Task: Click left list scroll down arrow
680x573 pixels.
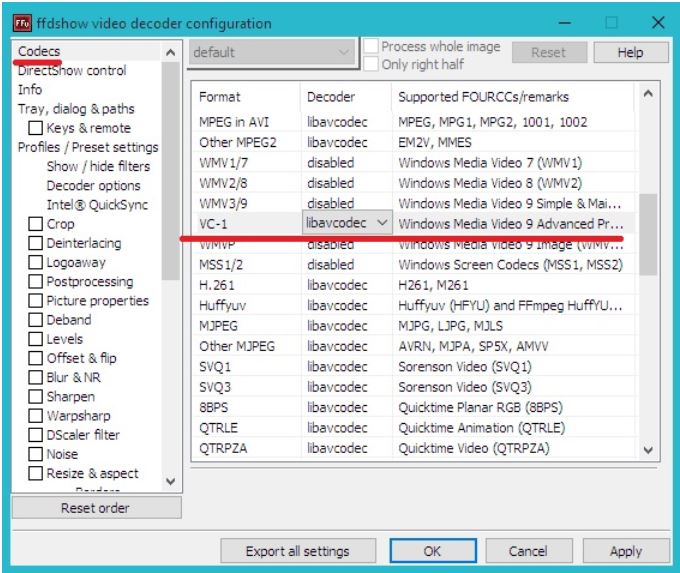Action: pyautogui.click(x=171, y=481)
